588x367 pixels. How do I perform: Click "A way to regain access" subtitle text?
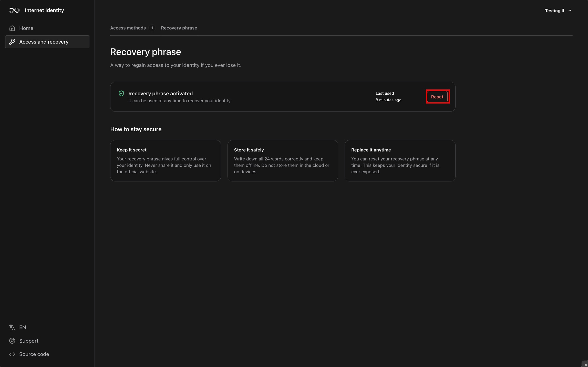pyautogui.click(x=176, y=65)
